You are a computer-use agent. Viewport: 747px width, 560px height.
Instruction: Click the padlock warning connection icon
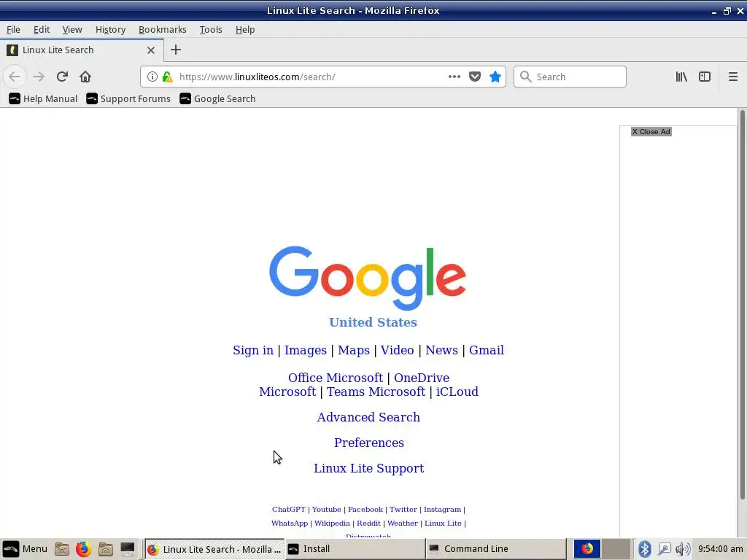[x=167, y=77]
